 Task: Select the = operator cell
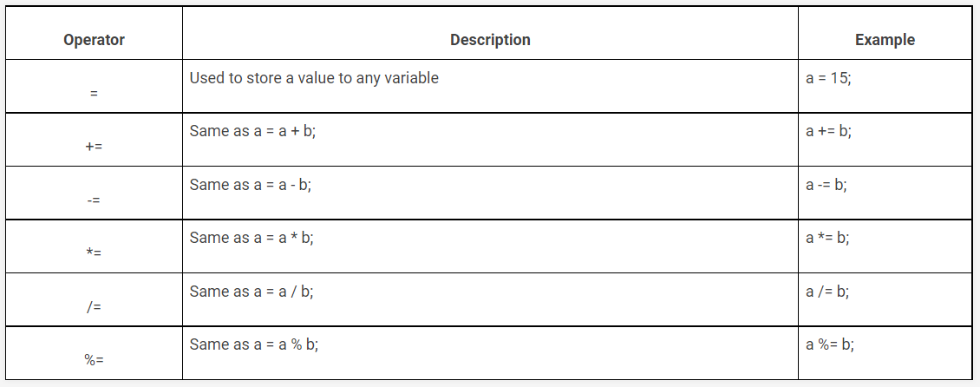[94, 93]
